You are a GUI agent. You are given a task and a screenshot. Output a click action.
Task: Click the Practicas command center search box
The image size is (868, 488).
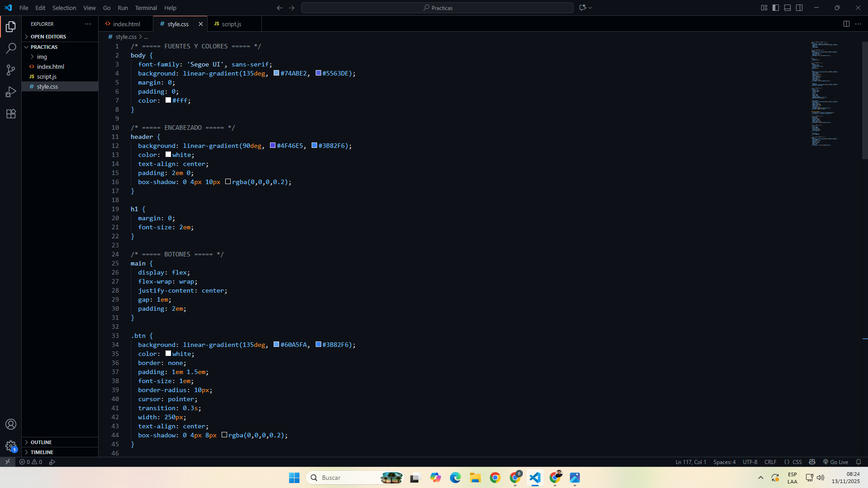coord(436,8)
